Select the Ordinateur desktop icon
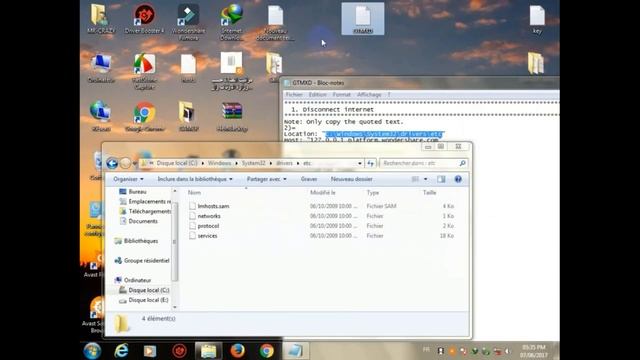The height and width of the screenshot is (360, 640). pos(101,69)
